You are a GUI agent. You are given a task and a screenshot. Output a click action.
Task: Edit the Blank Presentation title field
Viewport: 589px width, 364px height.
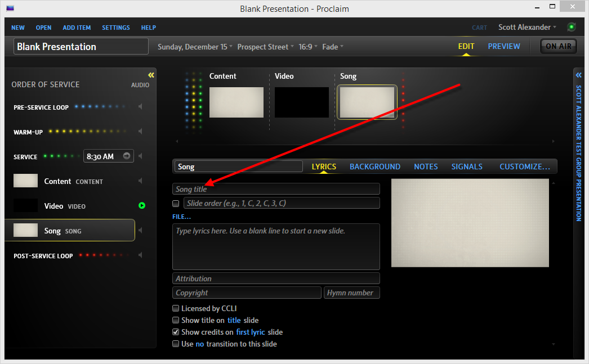[81, 47]
